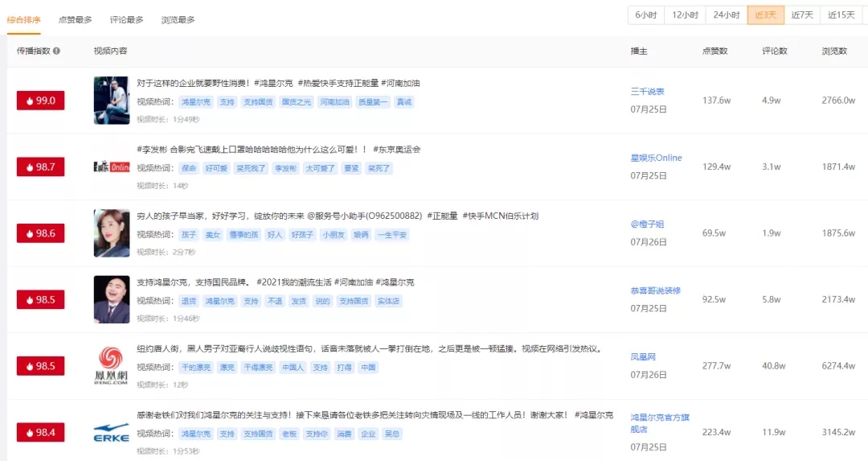Click the 6274.4w view count
The image size is (868, 461).
(x=838, y=366)
